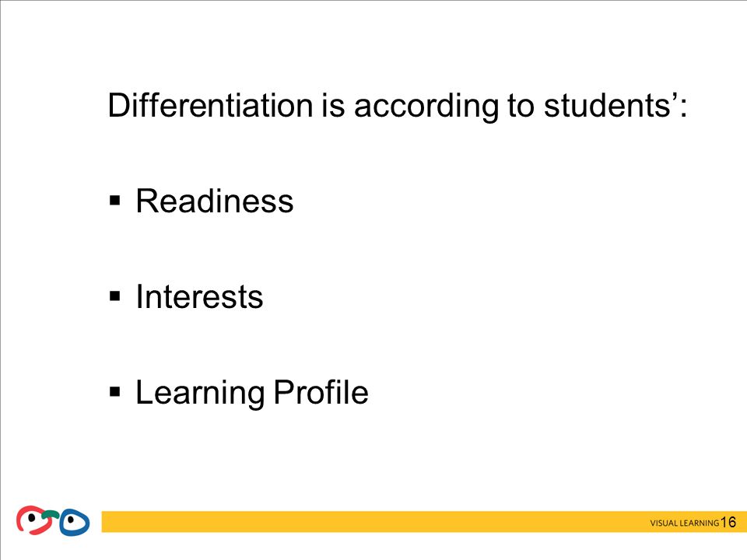This screenshot has width=747, height=560.
Task: Select the square bullet before Readiness
Action: 115,201
